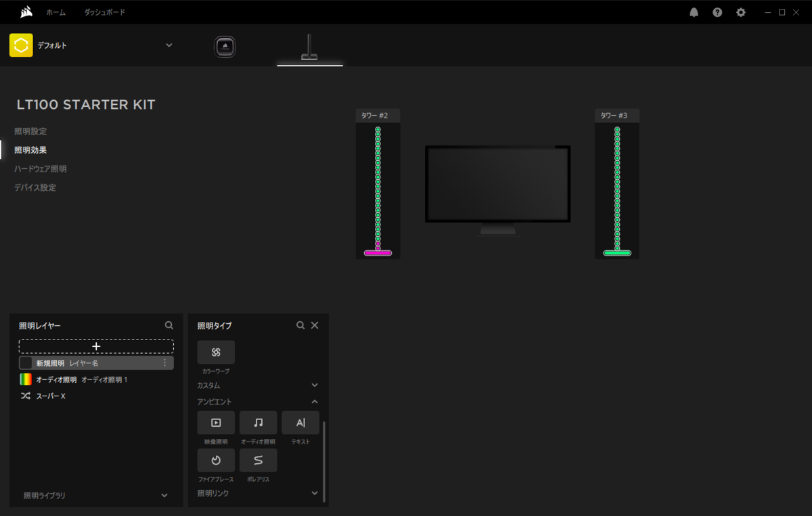Image resolution: width=812 pixels, height=516 pixels.
Task: Click the Corsair sails logo
Action: pos(27,11)
